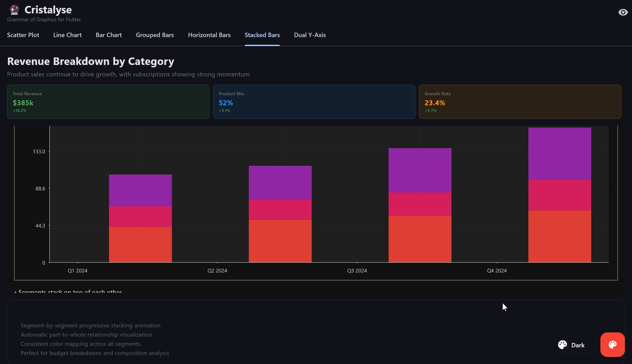Click the orange-red segment of Q1 2024 bar
The image size is (632, 364).
tap(140, 244)
